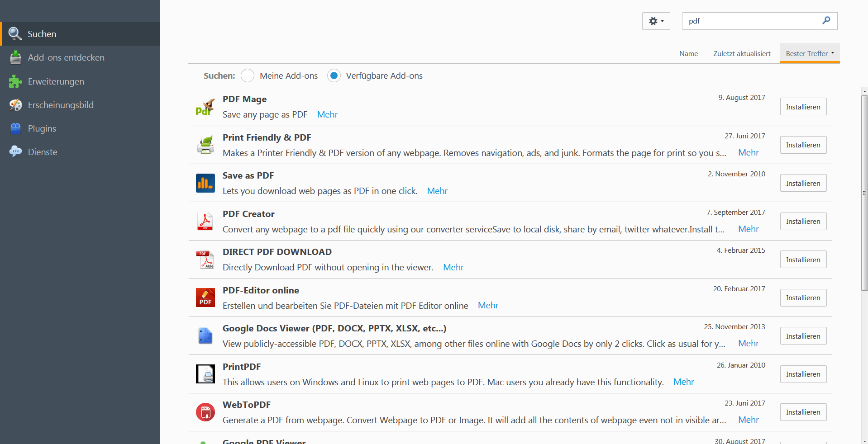Open Mehr link for Save as PDF
The width and height of the screenshot is (868, 444).
[x=437, y=191]
